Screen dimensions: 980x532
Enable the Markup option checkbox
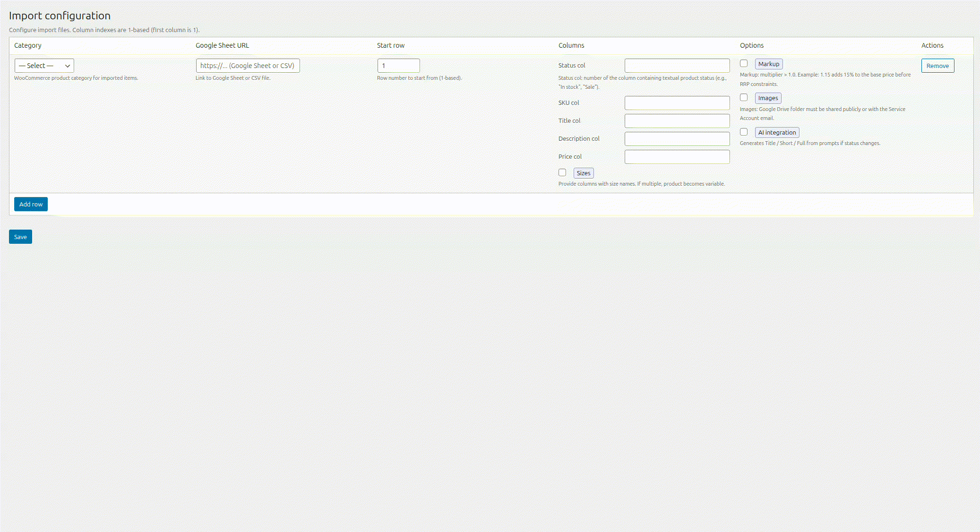[744, 63]
